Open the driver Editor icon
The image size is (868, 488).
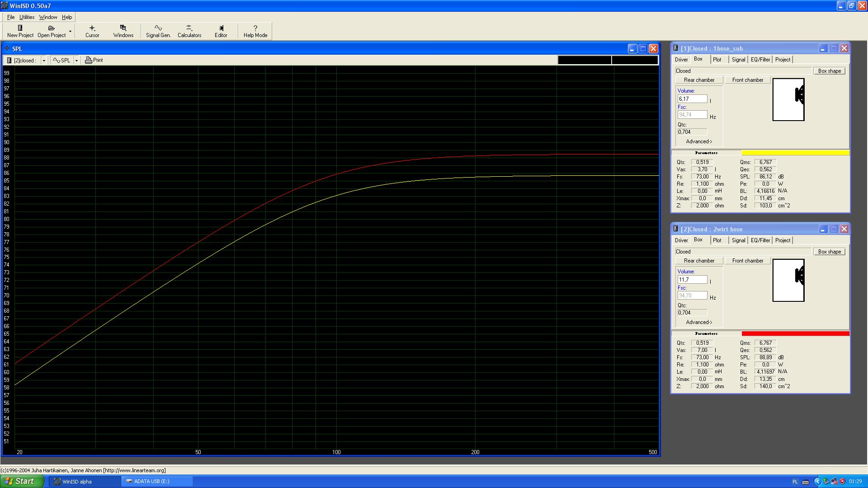pos(221,28)
